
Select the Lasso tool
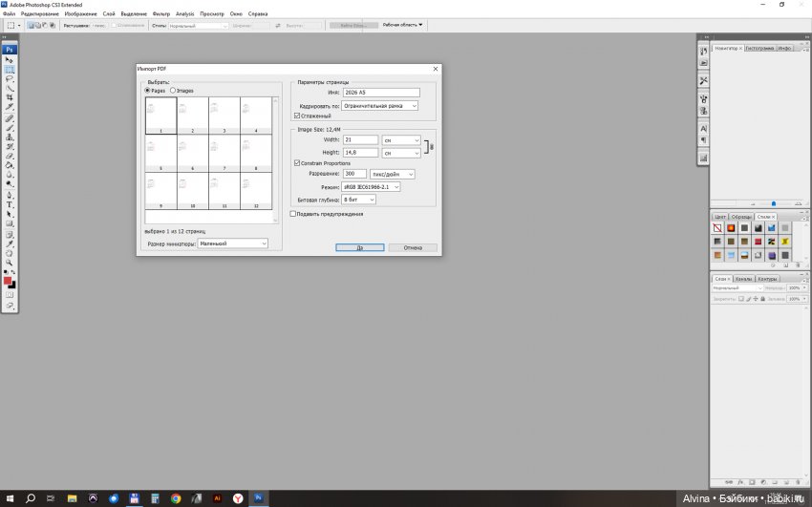11,79
